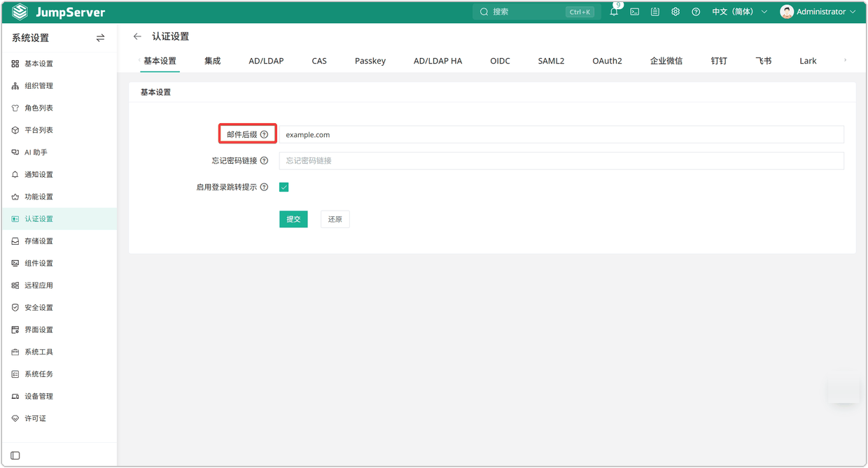
Task: Open 系统工具 in the sidebar
Action: tap(59, 352)
